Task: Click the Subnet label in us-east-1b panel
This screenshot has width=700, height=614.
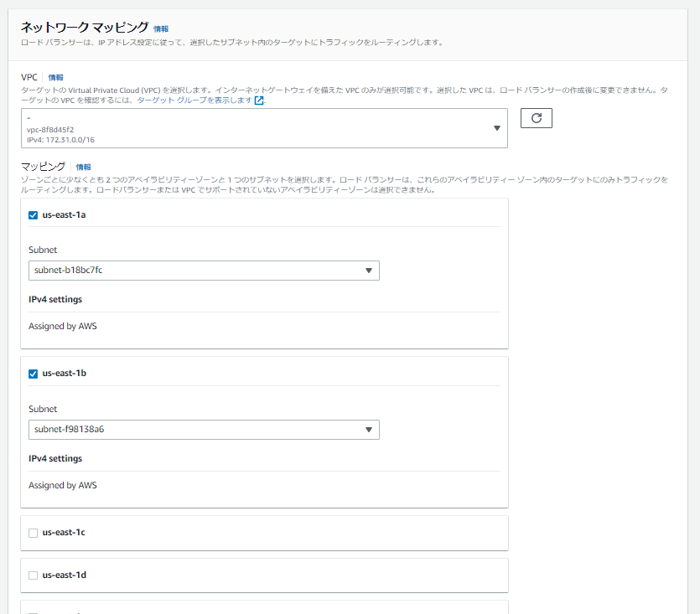Action: (x=43, y=409)
